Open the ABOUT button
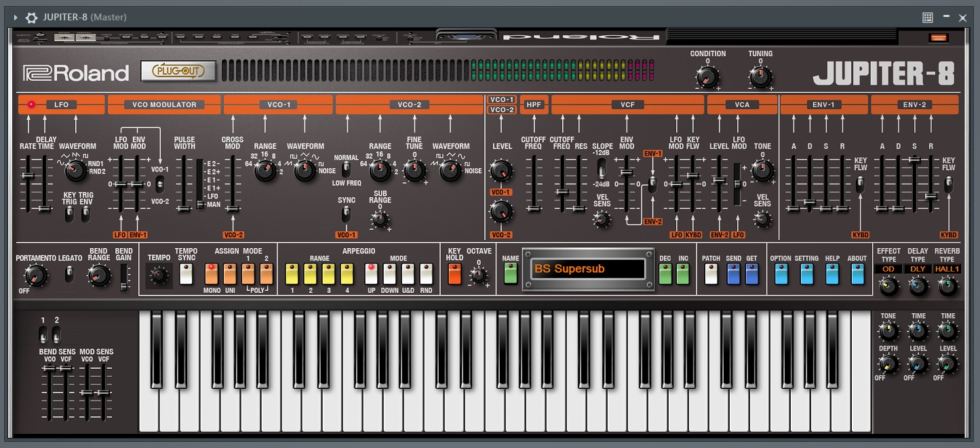Screen dimensions: 980x448 coord(858,274)
